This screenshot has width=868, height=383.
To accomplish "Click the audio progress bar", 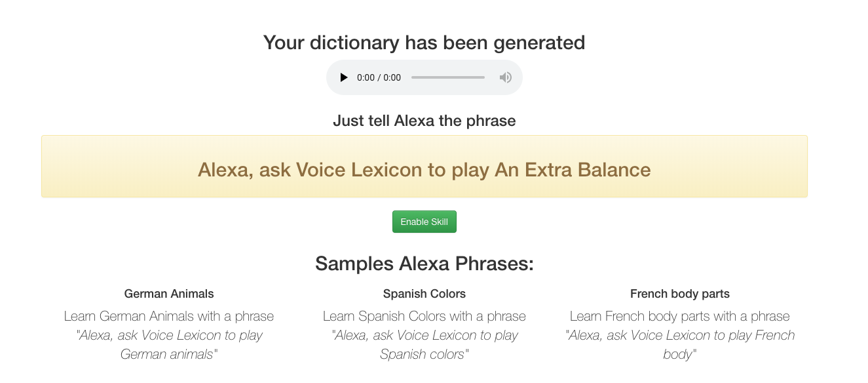I will [447, 77].
